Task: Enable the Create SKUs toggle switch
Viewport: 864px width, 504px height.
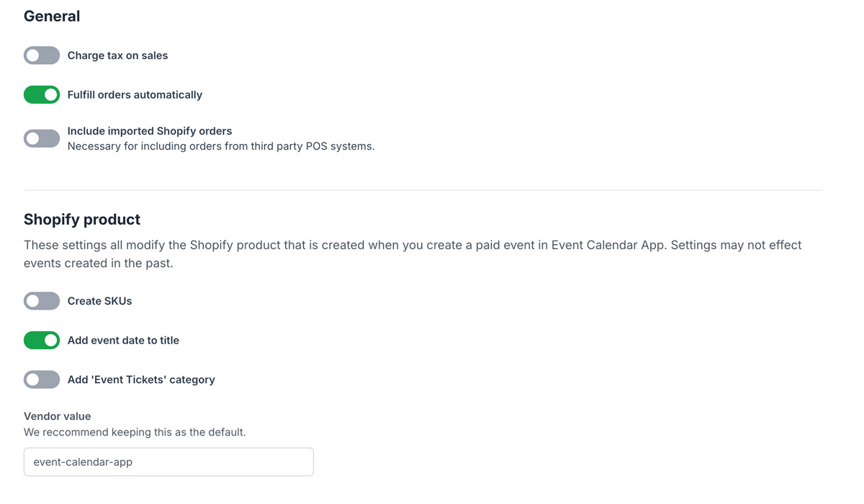Action: [42, 301]
